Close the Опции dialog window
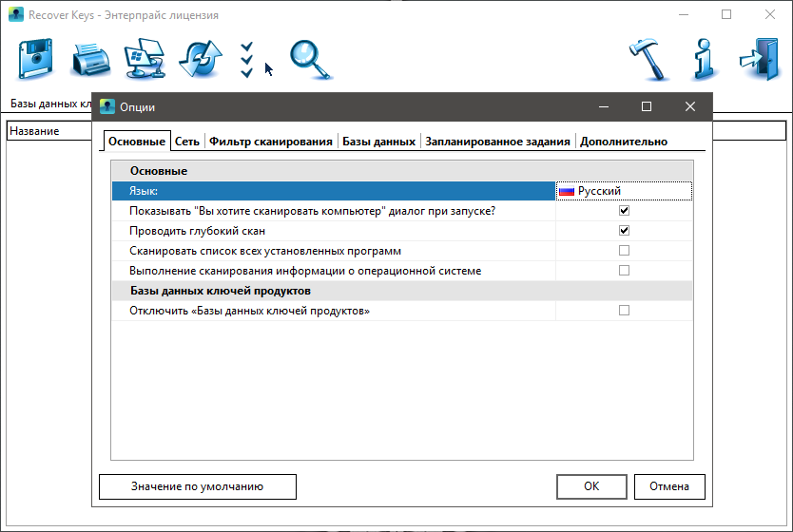The image size is (793, 532). click(x=690, y=106)
